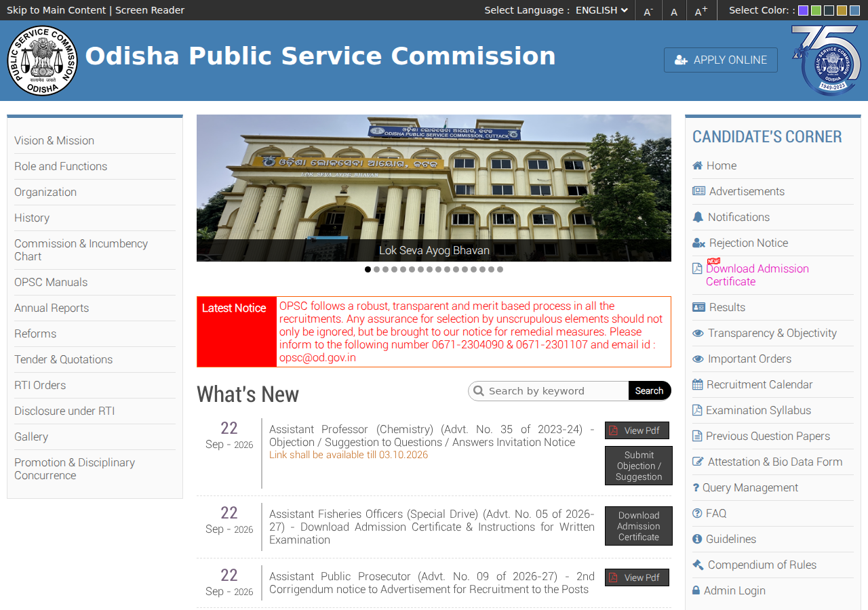868x610 pixels.
Task: View Pdf for Assistant Professor Chemistry notice
Action: click(637, 430)
